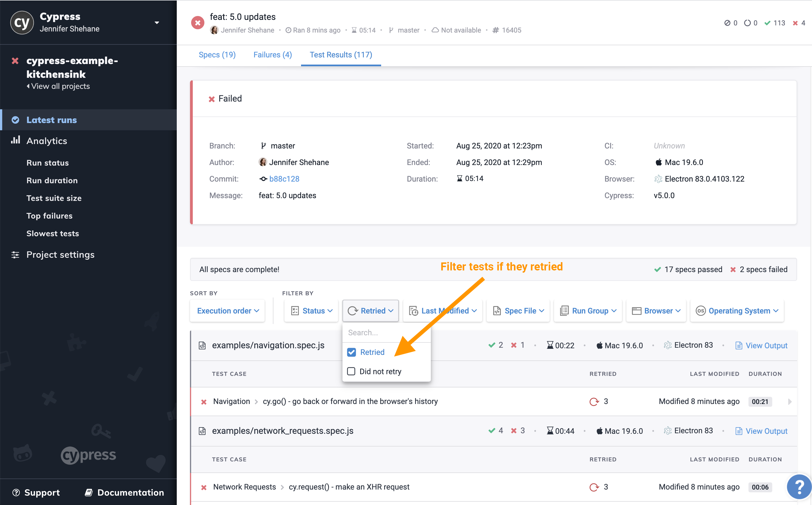
Task: Expand the Operating System filter
Action: [737, 311]
